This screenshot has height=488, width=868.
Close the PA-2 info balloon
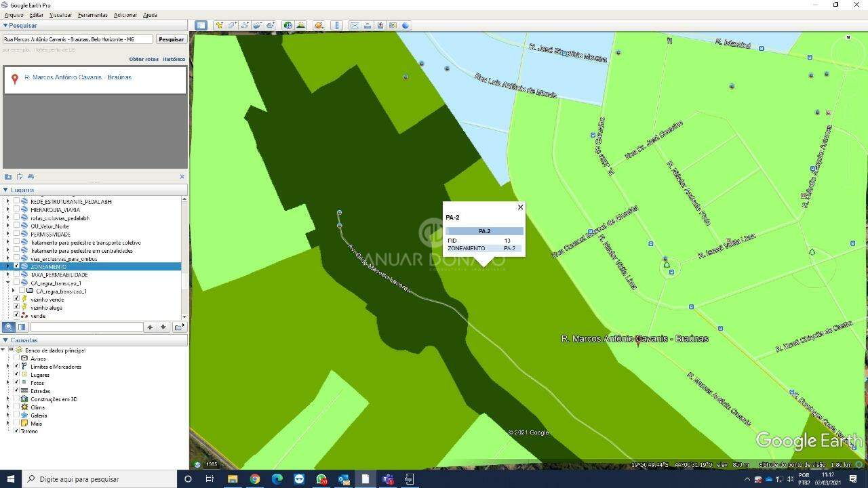point(520,207)
